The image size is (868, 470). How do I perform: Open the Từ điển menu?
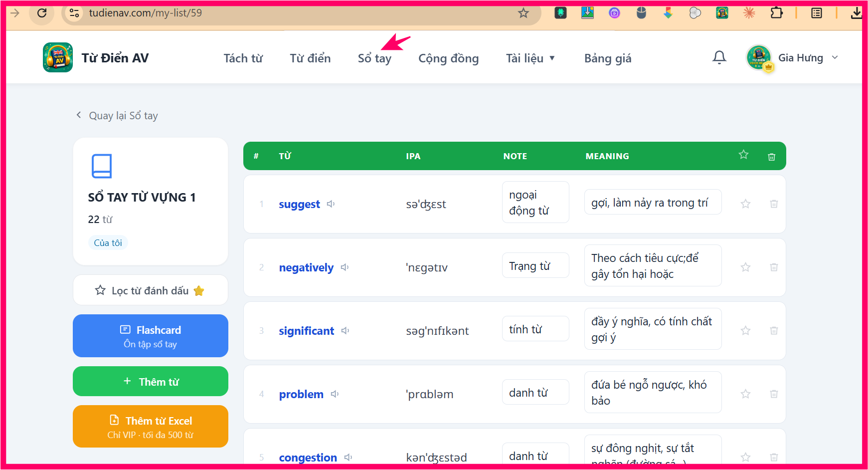click(x=310, y=58)
